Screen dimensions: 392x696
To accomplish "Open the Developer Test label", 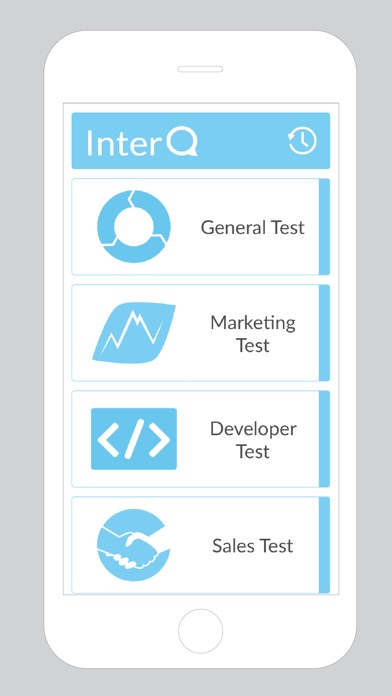I will [x=253, y=440].
